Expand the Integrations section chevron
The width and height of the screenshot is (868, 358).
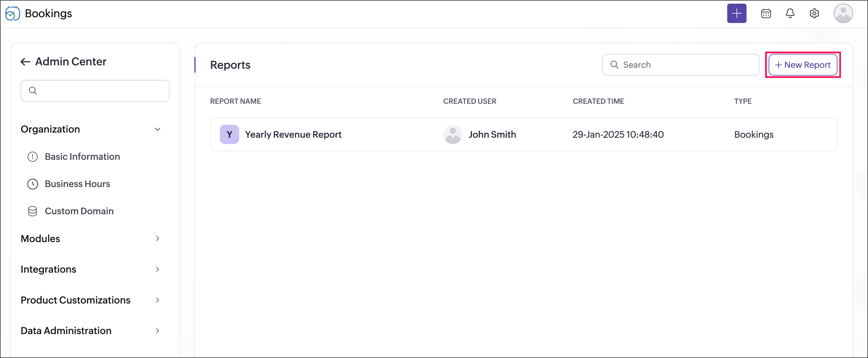coord(157,269)
